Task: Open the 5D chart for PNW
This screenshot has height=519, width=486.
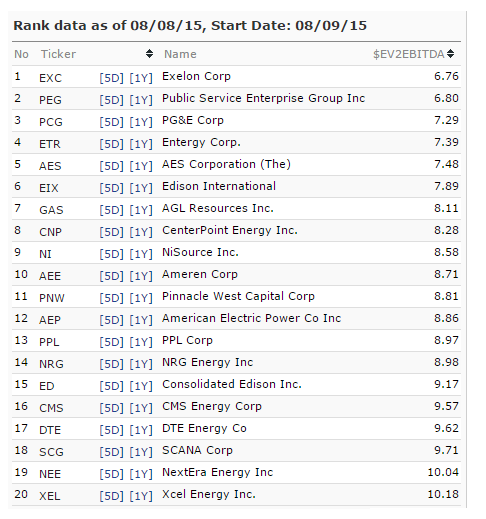Action: coord(111,298)
